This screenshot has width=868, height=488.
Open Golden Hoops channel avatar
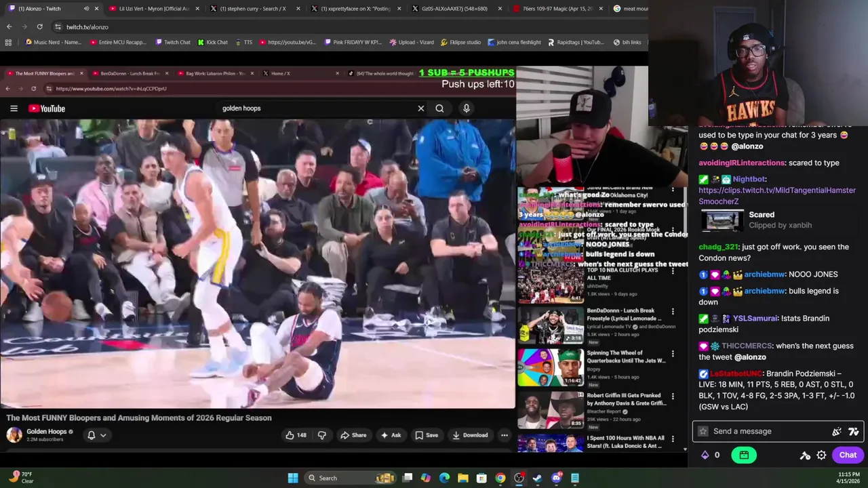pyautogui.click(x=14, y=434)
